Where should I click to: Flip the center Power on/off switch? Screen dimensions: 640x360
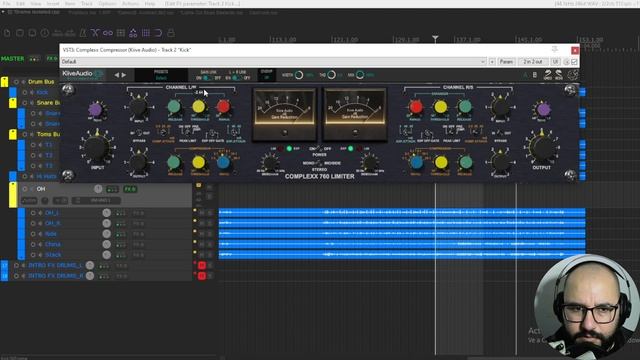tap(319, 149)
